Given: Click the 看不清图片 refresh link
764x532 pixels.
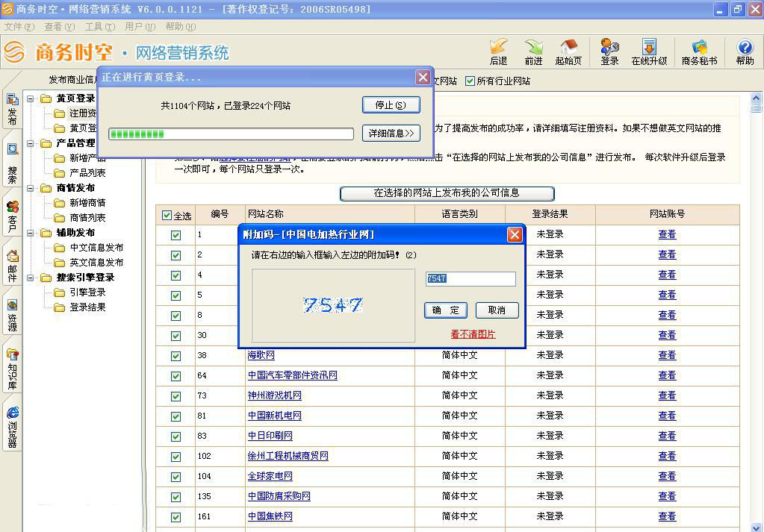Looking at the screenshot, I should [x=473, y=334].
